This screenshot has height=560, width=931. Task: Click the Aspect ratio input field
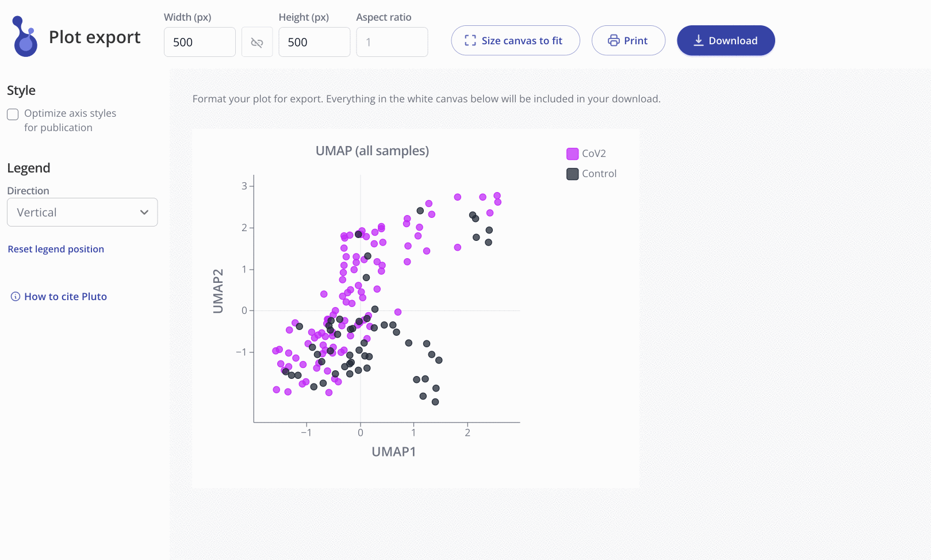click(x=392, y=42)
